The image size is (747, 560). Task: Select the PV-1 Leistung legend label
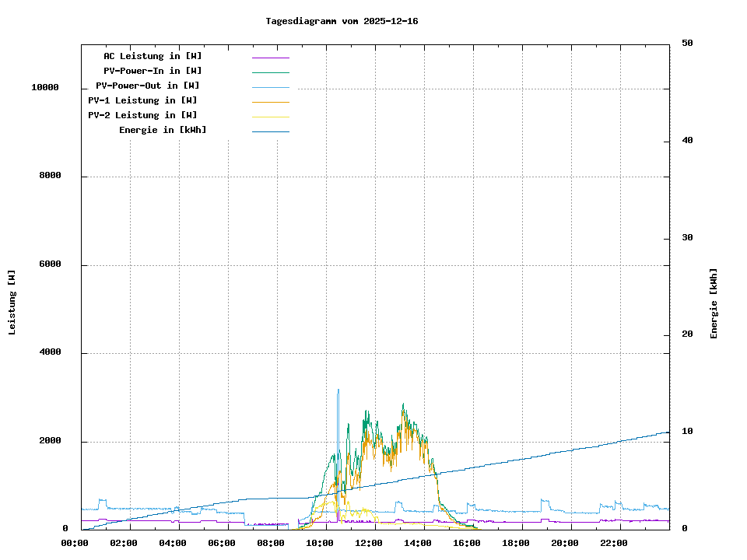coord(142,100)
